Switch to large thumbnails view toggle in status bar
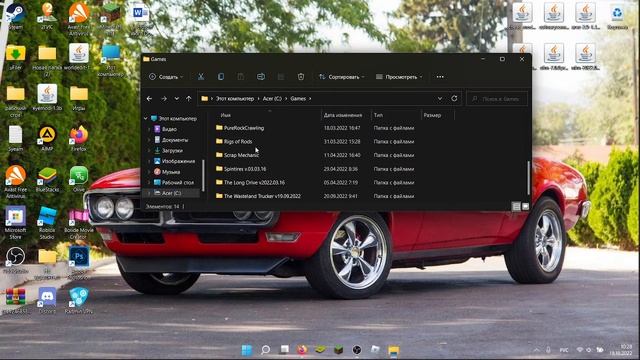This screenshot has width=640, height=360. 525,207
